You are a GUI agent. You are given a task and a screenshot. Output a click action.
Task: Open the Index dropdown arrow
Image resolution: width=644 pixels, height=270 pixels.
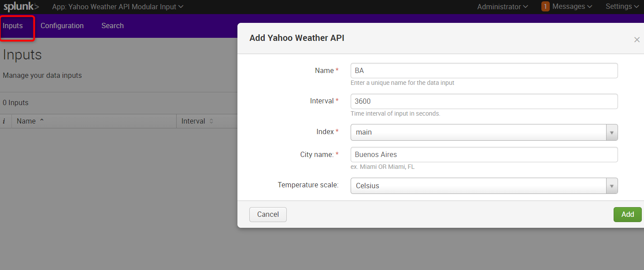click(611, 132)
